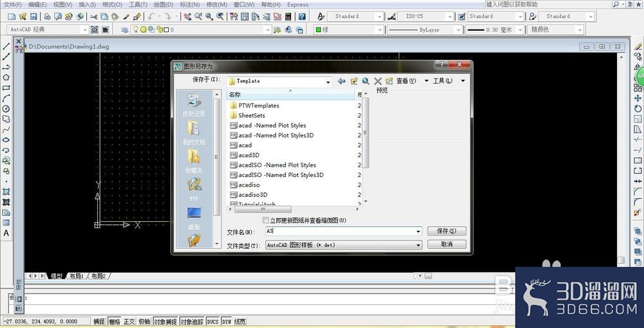This screenshot has width=644, height=328.
Task: Toggle DYN dynamic input
Action: (227, 322)
